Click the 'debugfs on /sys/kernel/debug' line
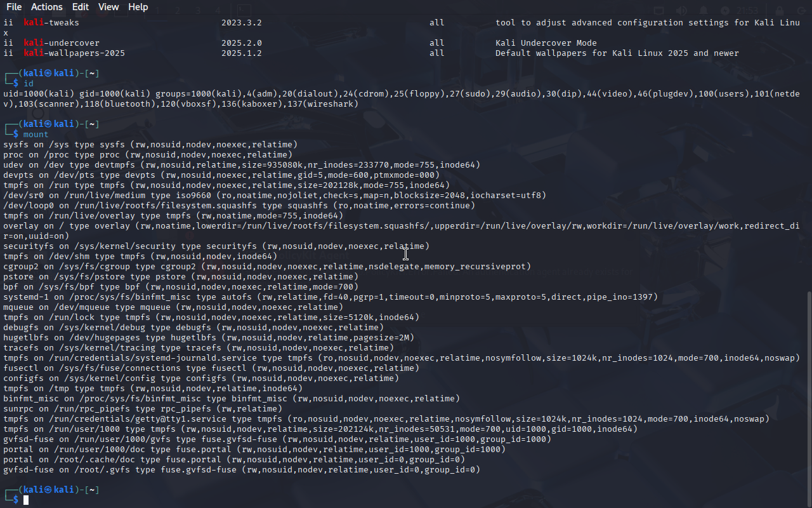The height and width of the screenshot is (508, 812). click(193, 328)
